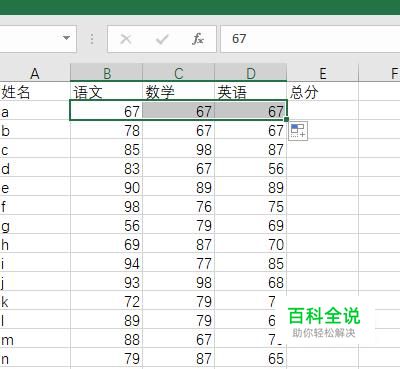Click the 姓名 header cell
400x369 pixels.
pos(35,91)
